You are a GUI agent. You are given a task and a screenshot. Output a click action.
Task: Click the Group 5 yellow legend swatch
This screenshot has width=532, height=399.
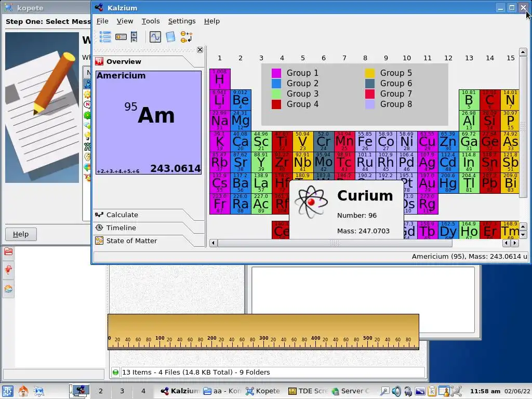point(369,73)
